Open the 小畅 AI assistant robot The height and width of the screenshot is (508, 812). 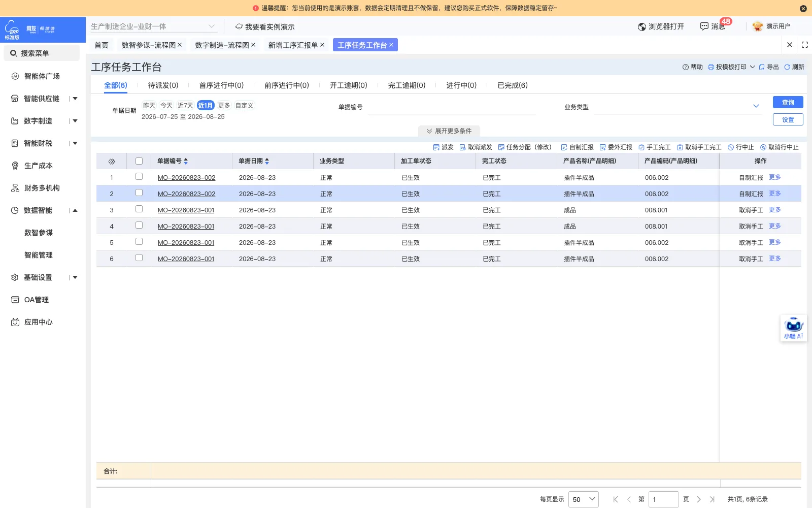(793, 328)
